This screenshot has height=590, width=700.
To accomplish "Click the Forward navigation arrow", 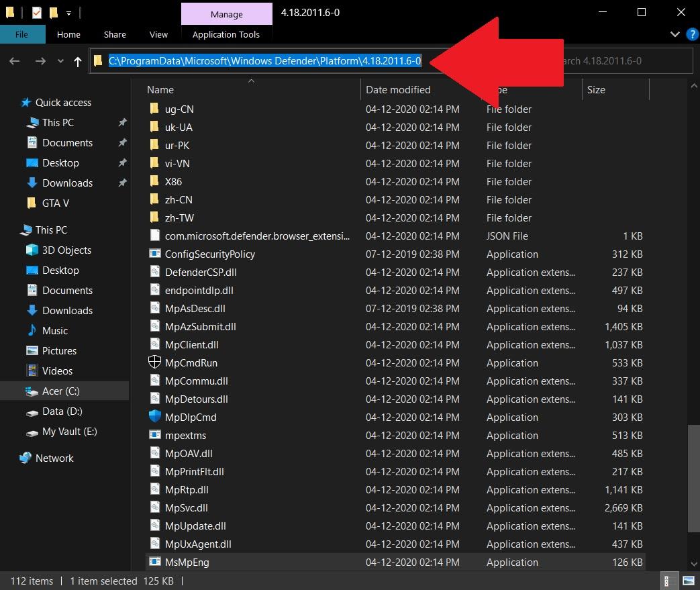I will coord(40,61).
